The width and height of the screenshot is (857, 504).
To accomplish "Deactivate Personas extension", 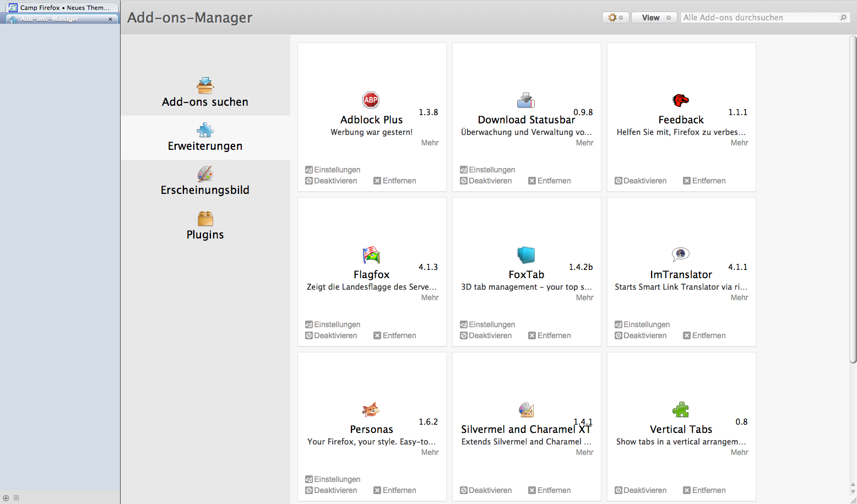I will (331, 490).
